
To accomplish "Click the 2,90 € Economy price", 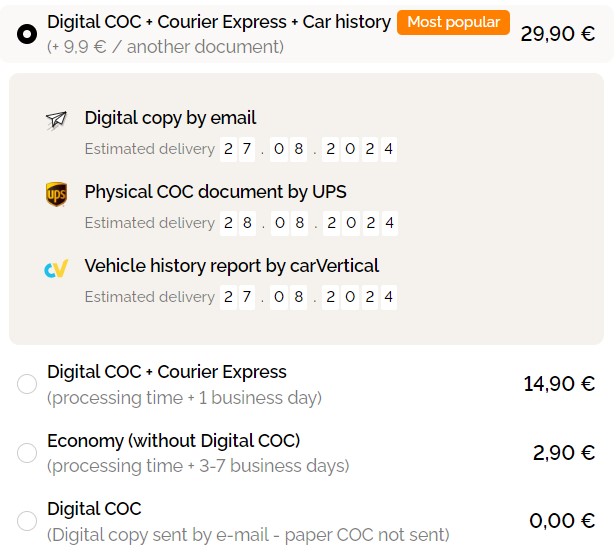I will point(564,453).
